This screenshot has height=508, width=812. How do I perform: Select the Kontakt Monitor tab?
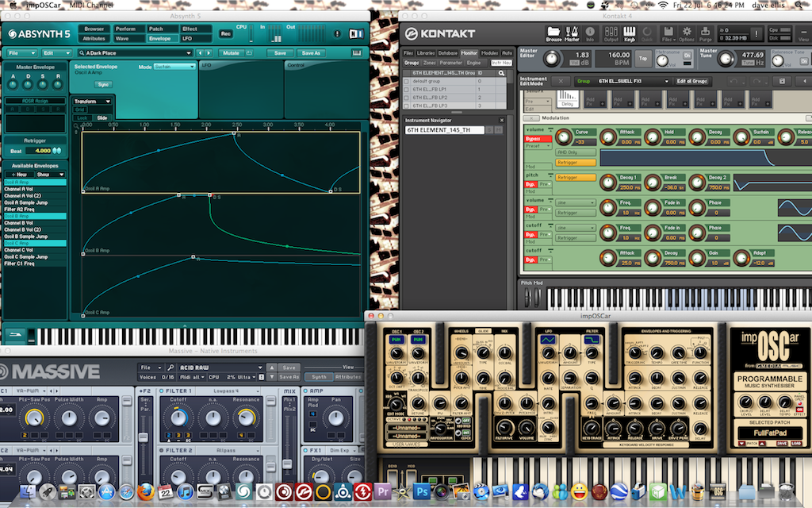(x=469, y=53)
